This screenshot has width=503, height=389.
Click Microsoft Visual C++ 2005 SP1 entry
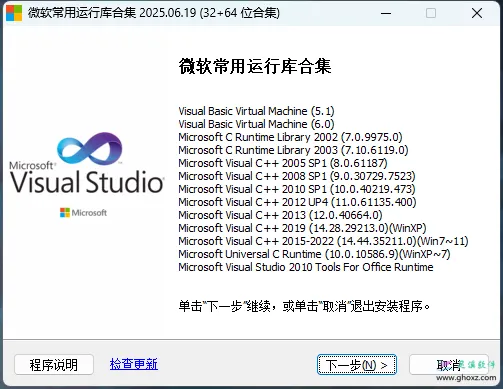tap(283, 163)
